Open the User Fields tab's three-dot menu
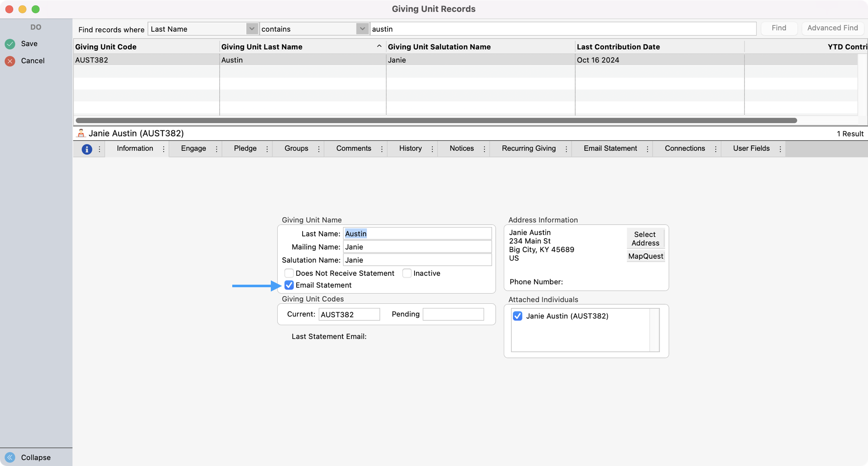The image size is (868, 466). coord(780,149)
